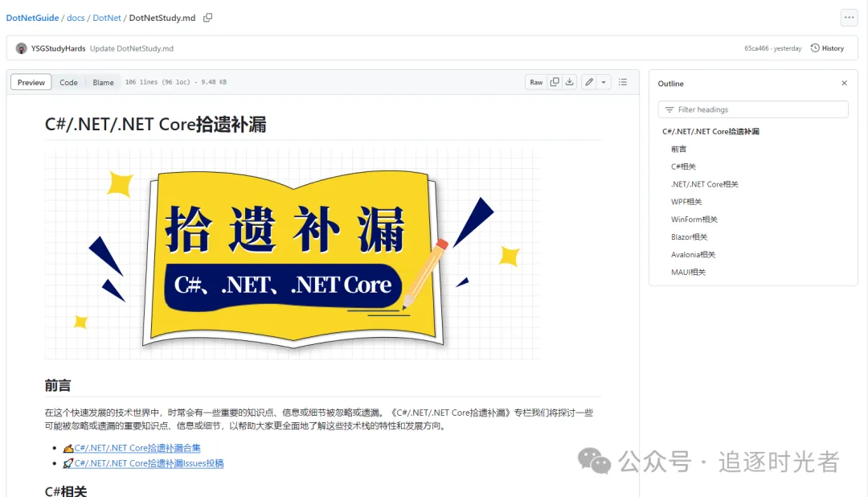Jump to 'C#/.NET/.NET Core拾遗补漏' in Outline
Screen dimensions: 868x497
[x=710, y=131]
